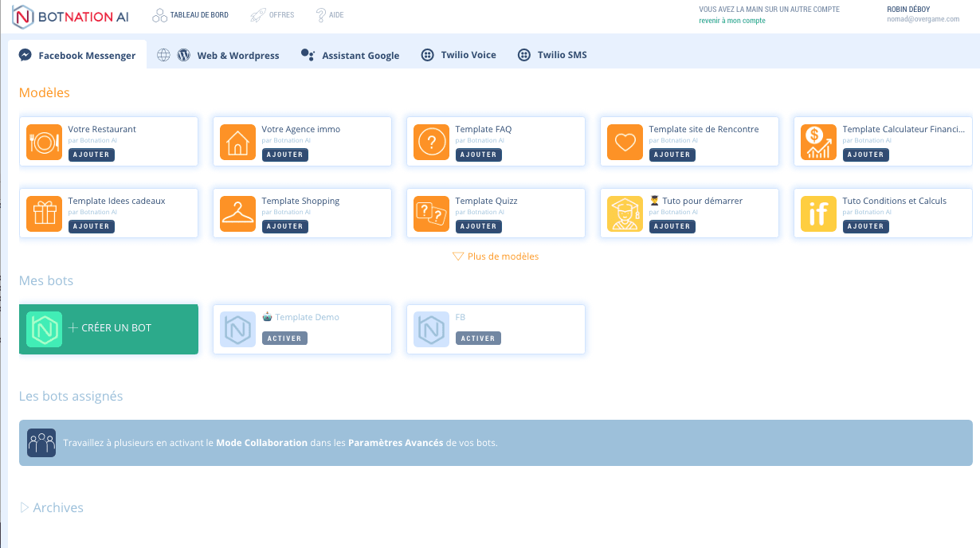Click the FB bot hexagon icon

pos(431,330)
